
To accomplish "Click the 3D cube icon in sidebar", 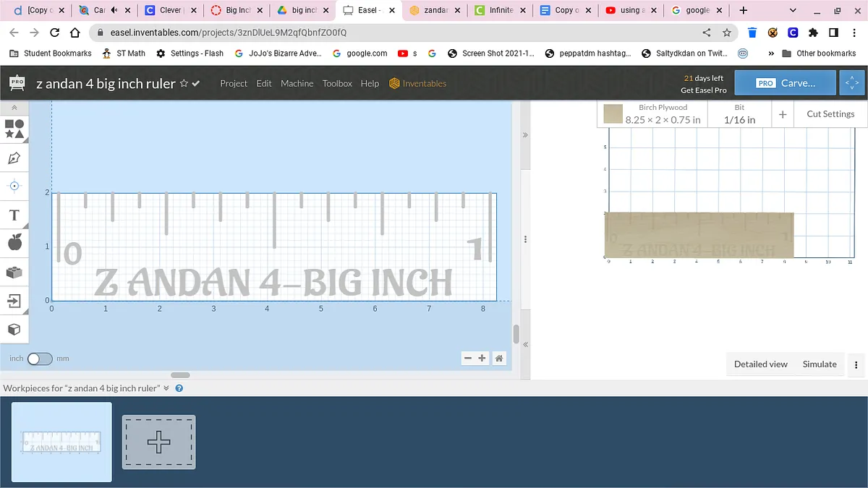I will point(14,329).
